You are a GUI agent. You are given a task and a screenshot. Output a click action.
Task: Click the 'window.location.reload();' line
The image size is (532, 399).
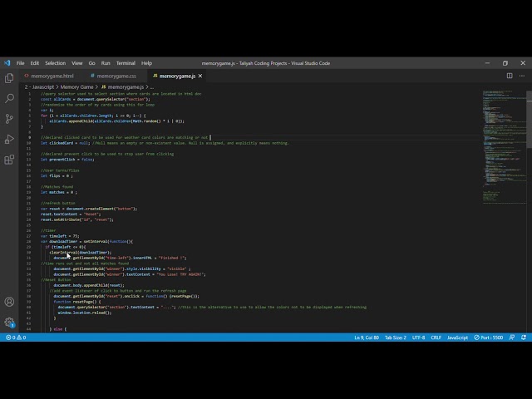tap(85, 313)
